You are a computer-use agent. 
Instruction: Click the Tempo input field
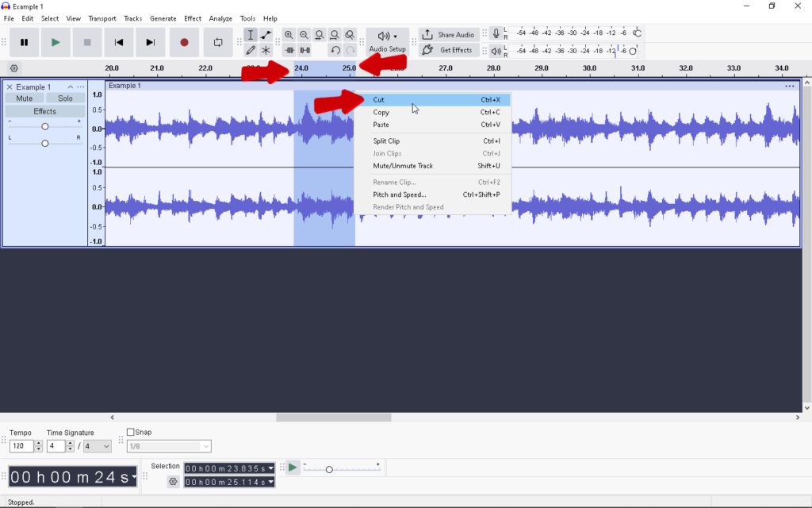(x=21, y=447)
